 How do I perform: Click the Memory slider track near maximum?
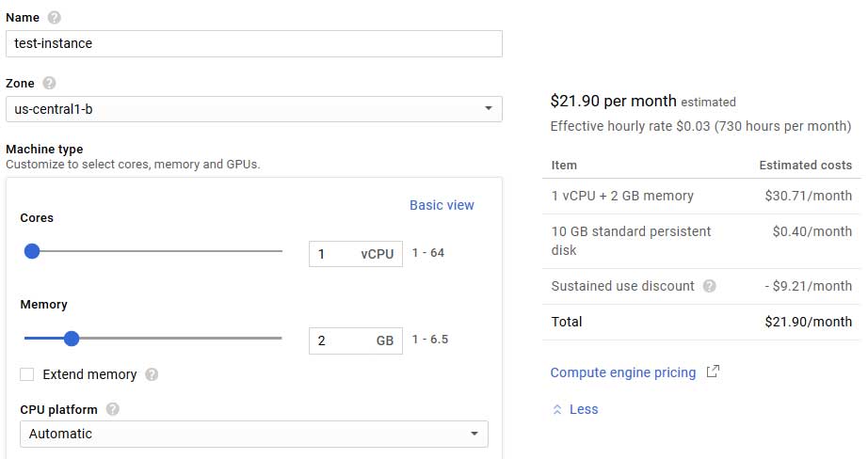point(273,339)
